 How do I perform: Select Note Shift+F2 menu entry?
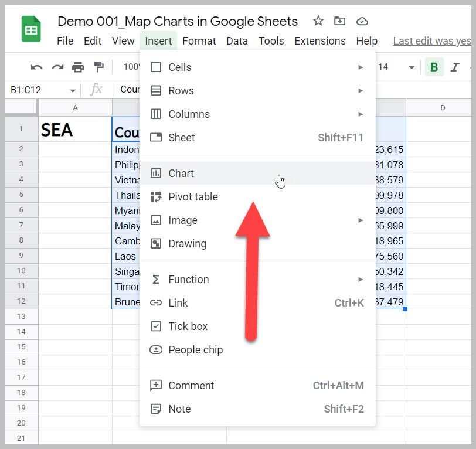[258, 409]
